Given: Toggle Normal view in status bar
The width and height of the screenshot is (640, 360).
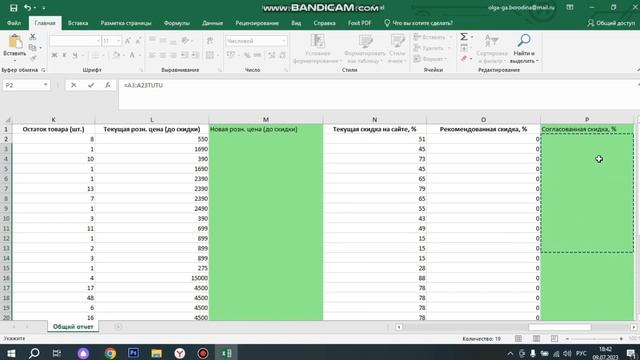Looking at the screenshot, I should click(518, 339).
